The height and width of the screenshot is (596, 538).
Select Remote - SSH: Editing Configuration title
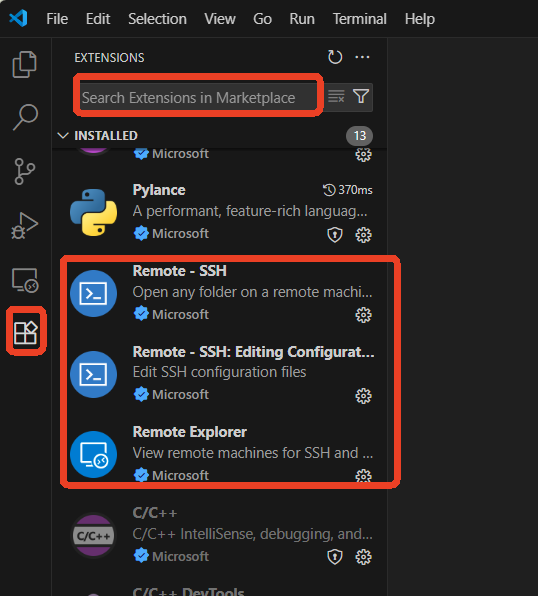(253, 352)
